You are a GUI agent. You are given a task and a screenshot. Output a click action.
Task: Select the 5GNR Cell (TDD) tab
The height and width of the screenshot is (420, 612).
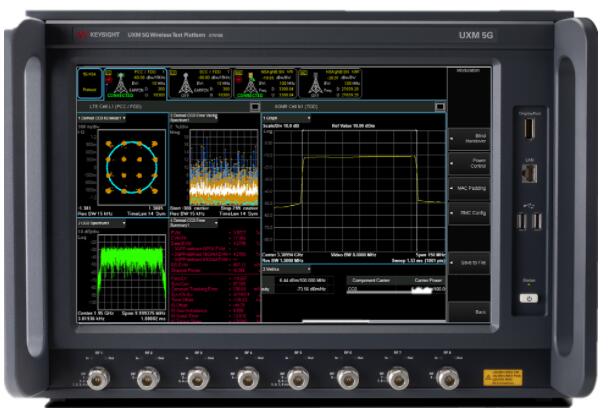(x=296, y=107)
